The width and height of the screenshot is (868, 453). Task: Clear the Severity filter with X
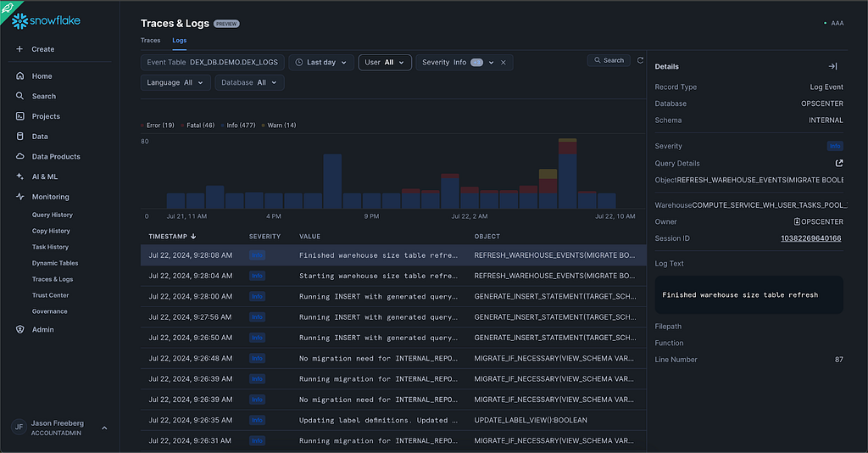504,63
